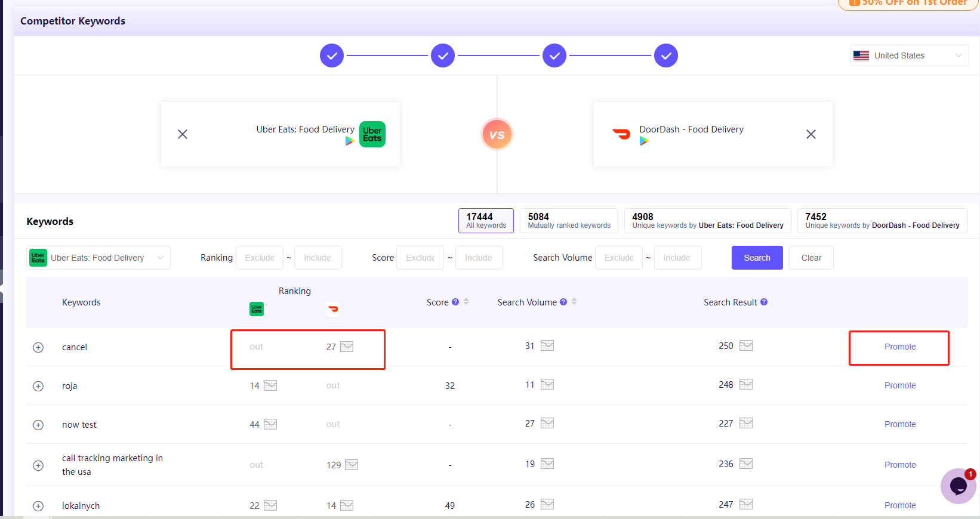Focus Search Volume Exclude input field

pos(619,258)
